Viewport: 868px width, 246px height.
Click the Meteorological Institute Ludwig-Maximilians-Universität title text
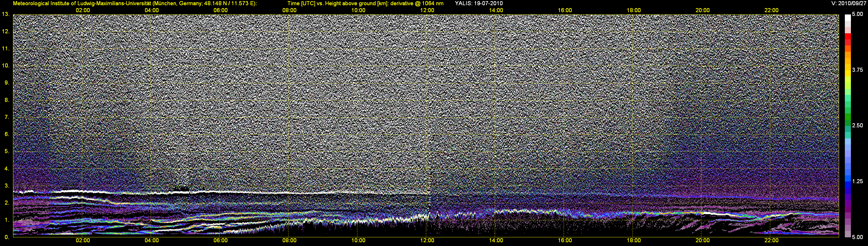tap(135, 3)
